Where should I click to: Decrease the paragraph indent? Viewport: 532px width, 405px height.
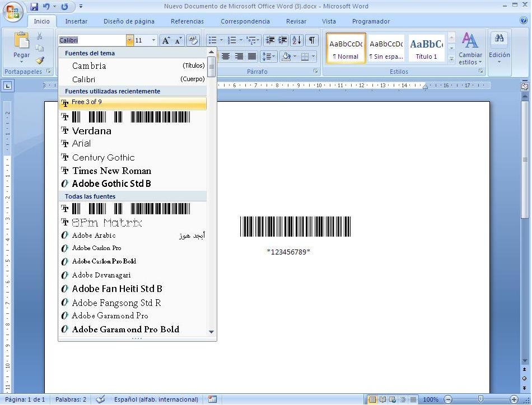[270, 41]
